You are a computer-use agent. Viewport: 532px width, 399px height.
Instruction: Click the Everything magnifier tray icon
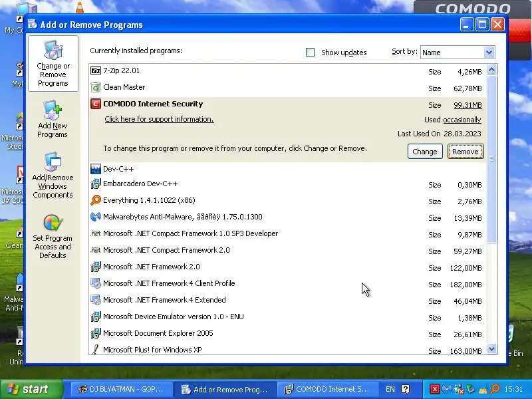pos(495,389)
